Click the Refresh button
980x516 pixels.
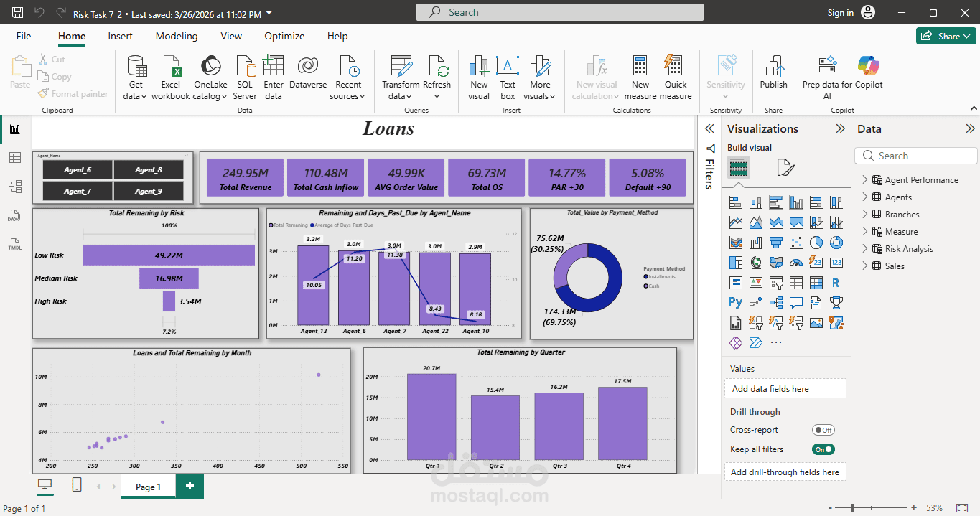(x=437, y=78)
